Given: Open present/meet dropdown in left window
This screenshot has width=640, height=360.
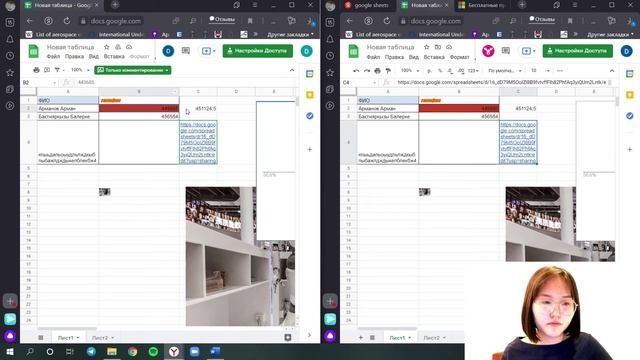Looking at the screenshot, I should click(x=208, y=51).
